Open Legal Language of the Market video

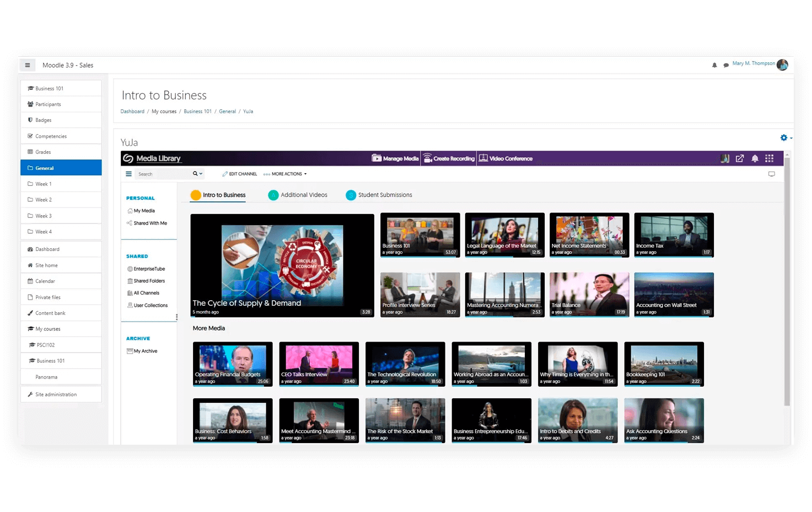click(505, 235)
